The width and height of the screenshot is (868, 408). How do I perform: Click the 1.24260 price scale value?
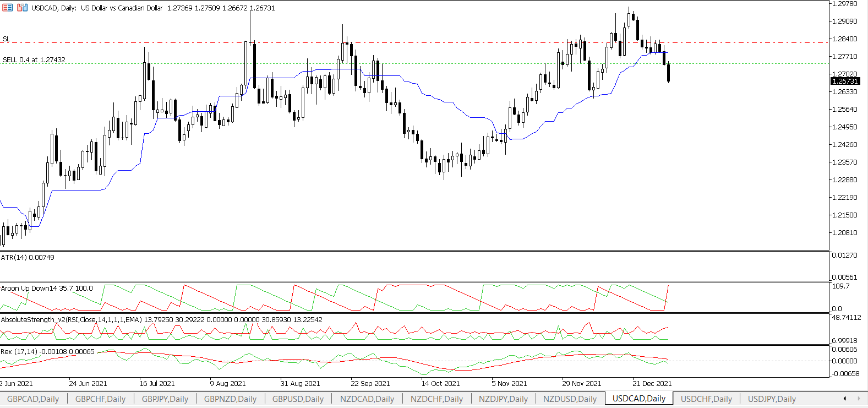[x=844, y=145]
